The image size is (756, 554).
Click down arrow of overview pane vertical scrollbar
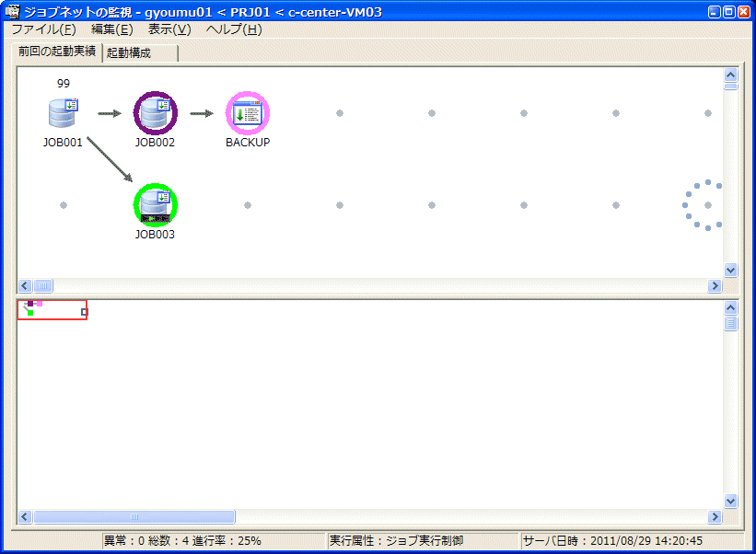pyautogui.click(x=730, y=501)
